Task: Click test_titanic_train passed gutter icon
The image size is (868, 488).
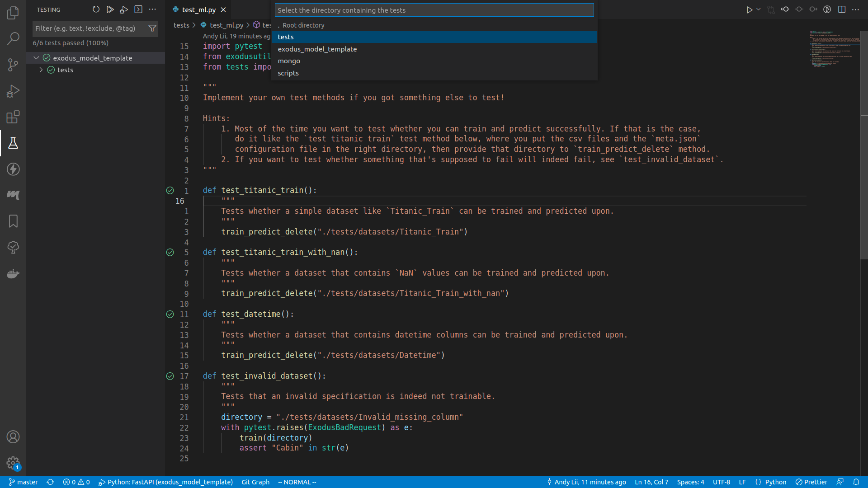Action: (x=170, y=191)
